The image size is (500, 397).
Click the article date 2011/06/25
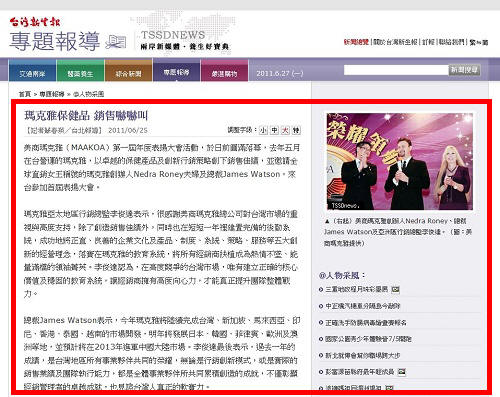pos(128,130)
